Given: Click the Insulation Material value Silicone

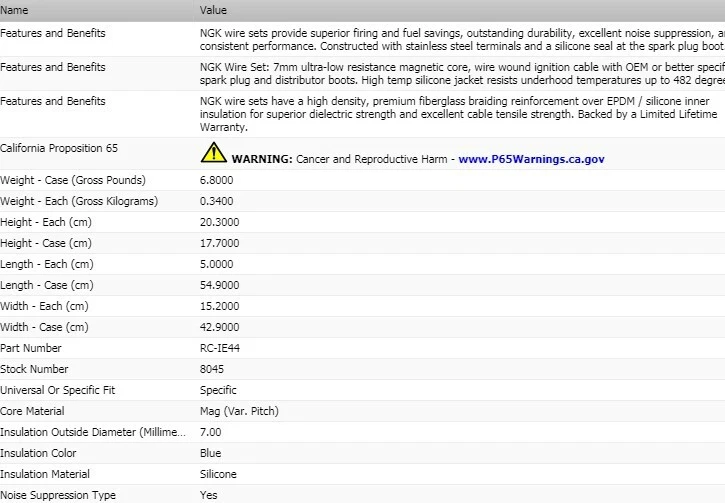Looking at the screenshot, I should 218,474.
